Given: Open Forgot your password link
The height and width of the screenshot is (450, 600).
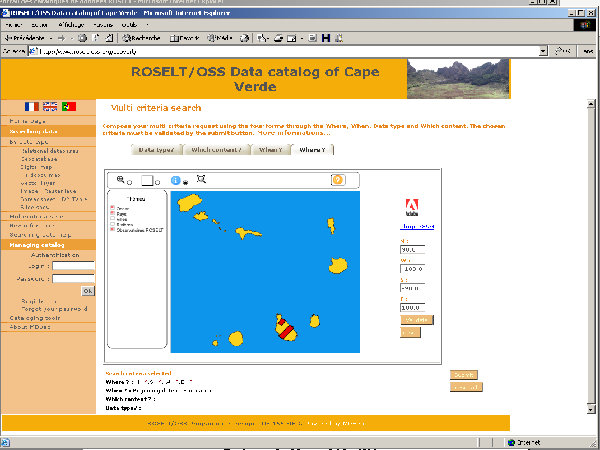Looking at the screenshot, I should [x=54, y=309].
